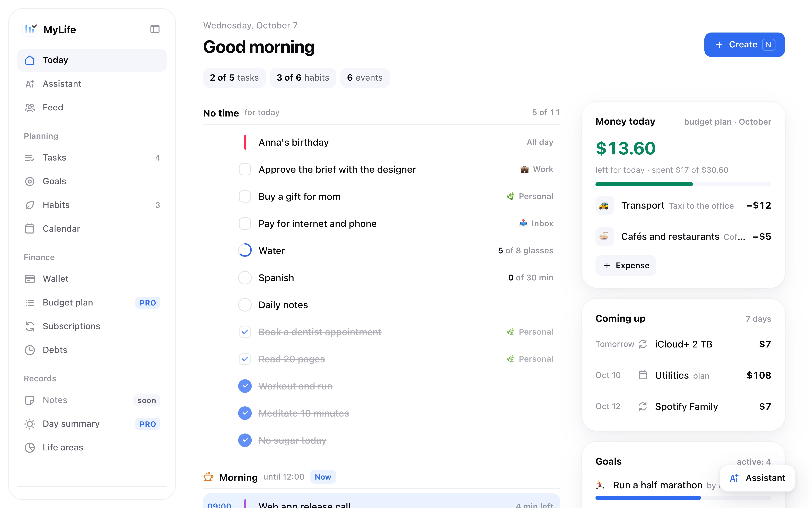The image size is (812, 508).
Task: Mark the Spanish habit as done
Action: [x=245, y=278]
